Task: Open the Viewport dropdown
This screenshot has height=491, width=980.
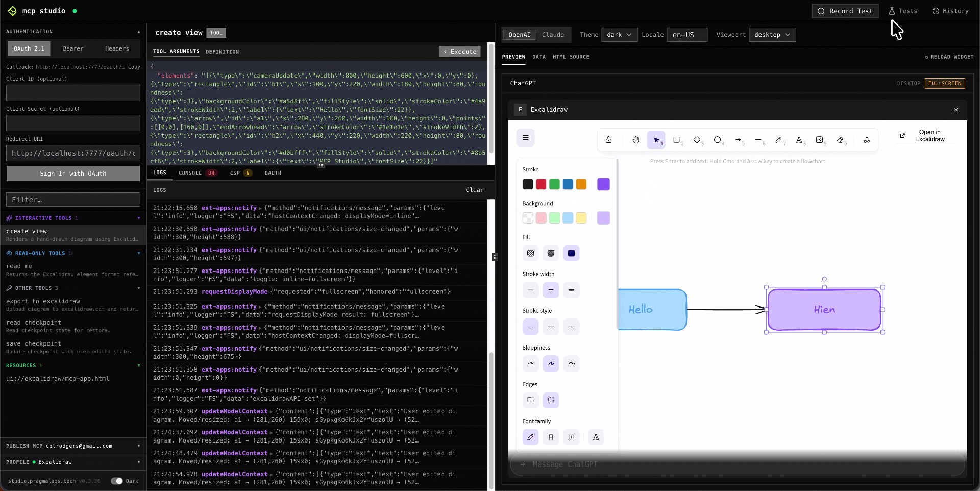Action: (772, 35)
